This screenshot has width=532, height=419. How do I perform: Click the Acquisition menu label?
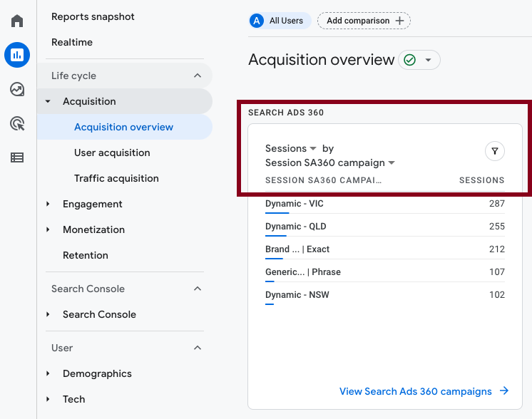(89, 101)
